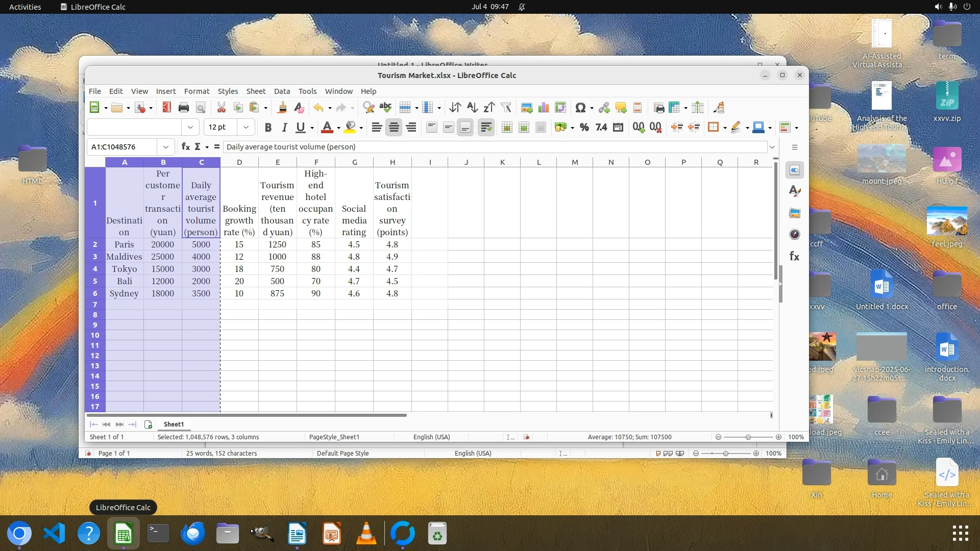Click the zoom slider handle in Calc

click(748, 437)
